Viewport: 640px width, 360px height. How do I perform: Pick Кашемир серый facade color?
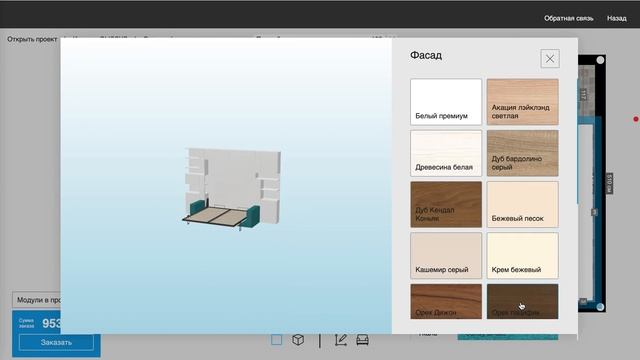(x=446, y=256)
